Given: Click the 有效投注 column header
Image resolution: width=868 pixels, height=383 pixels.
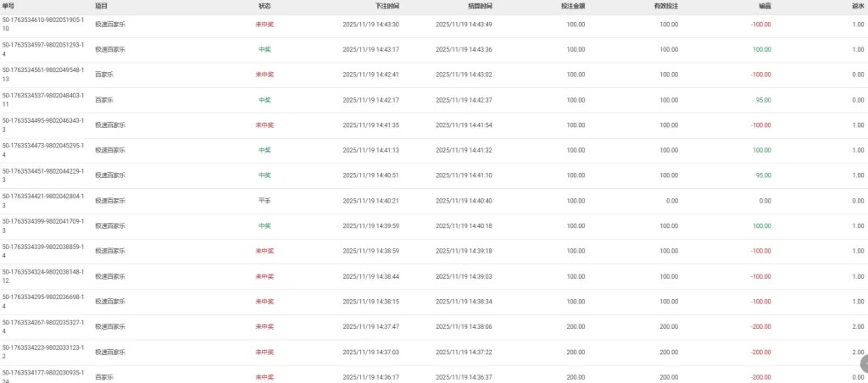Looking at the screenshot, I should (x=665, y=6).
